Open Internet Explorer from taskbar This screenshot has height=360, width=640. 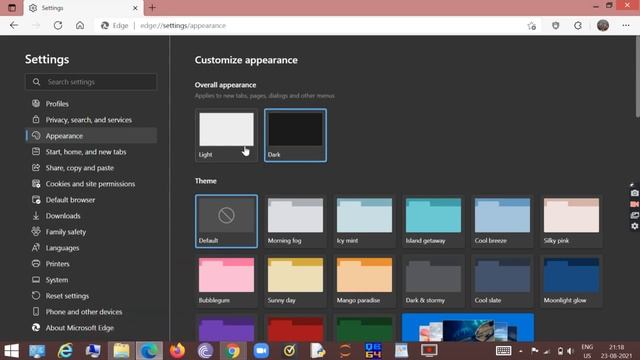(x=65, y=351)
